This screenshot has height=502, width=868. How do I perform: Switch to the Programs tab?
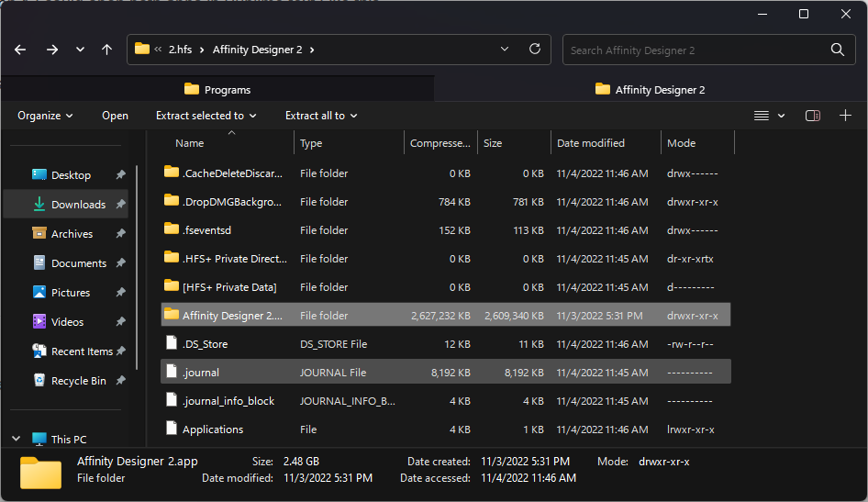tap(217, 89)
